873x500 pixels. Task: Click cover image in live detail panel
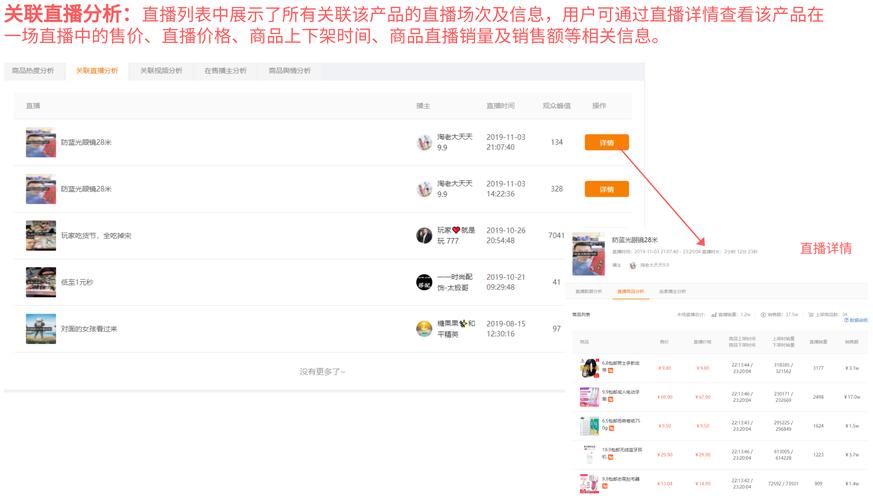588,254
